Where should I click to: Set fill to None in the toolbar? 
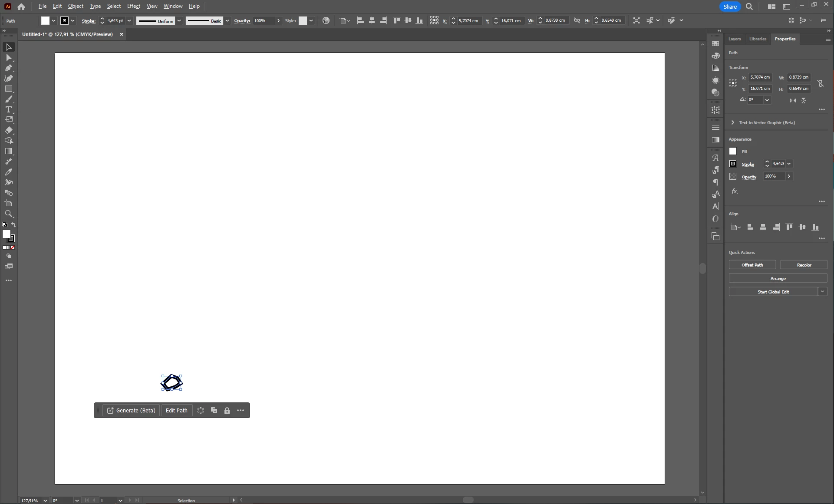pos(13,248)
